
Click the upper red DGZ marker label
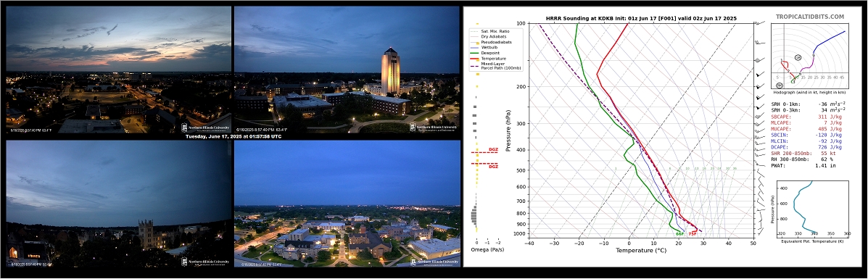(x=492, y=150)
